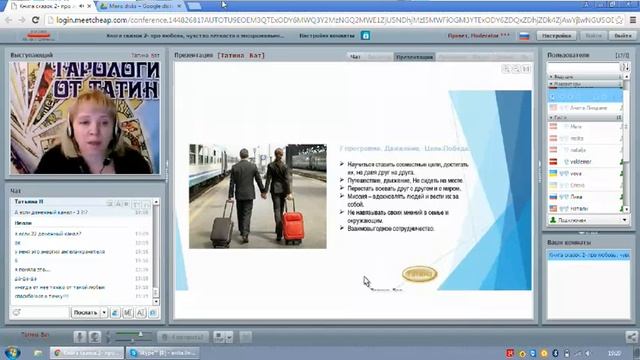Click the volume icon in the system tray

pyautogui.click(x=587, y=353)
